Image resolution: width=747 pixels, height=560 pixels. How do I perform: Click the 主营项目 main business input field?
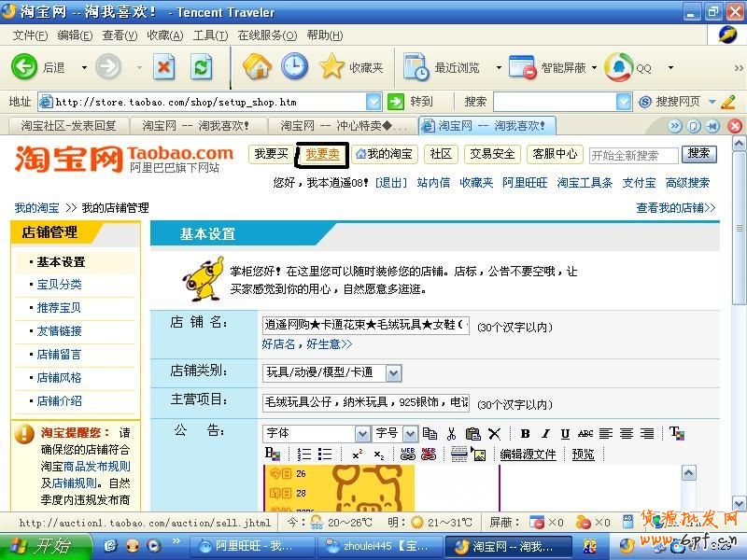click(x=365, y=402)
